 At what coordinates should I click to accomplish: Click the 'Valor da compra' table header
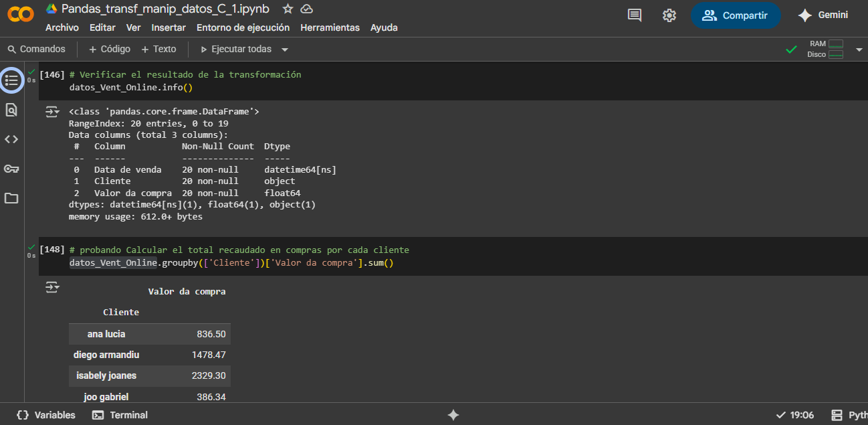pos(187,292)
